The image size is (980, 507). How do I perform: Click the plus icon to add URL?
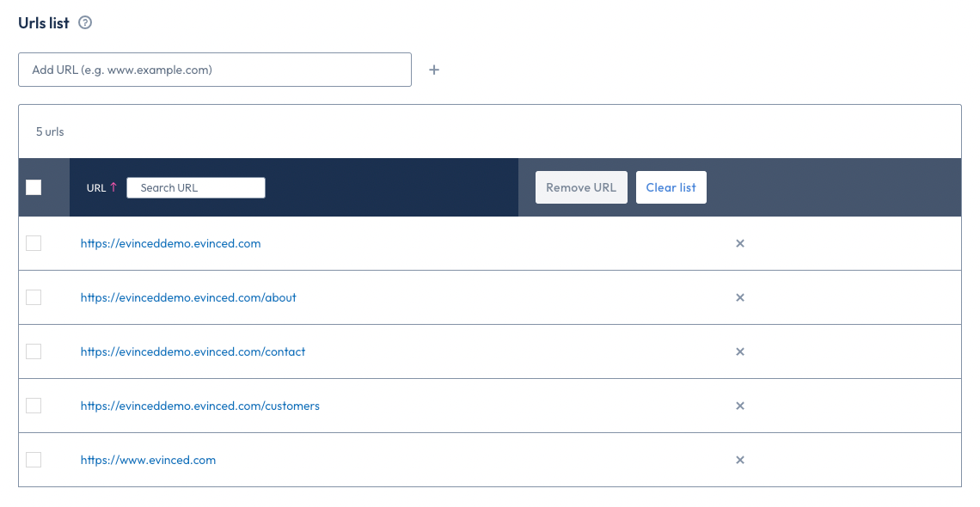pyautogui.click(x=434, y=70)
